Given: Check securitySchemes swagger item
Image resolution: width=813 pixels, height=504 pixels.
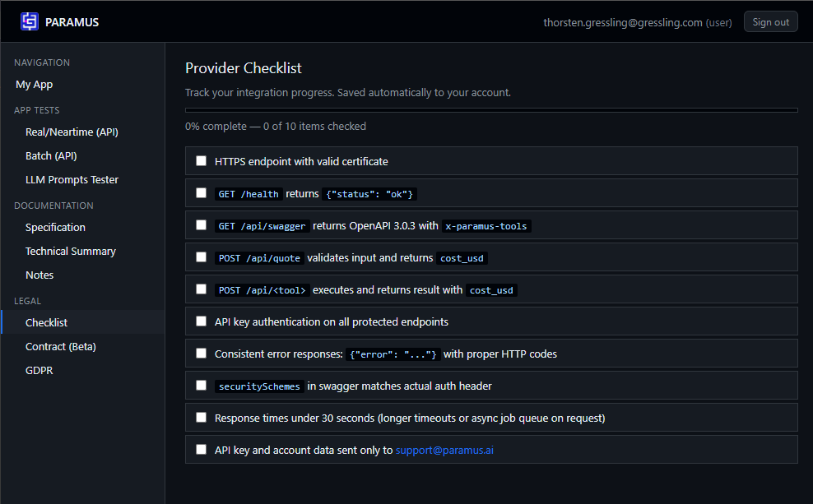Looking at the screenshot, I should pos(201,386).
